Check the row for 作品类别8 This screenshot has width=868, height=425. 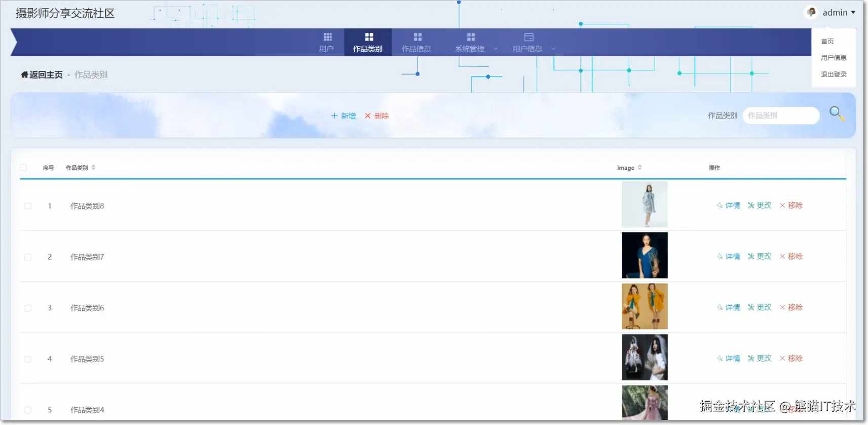(x=28, y=206)
